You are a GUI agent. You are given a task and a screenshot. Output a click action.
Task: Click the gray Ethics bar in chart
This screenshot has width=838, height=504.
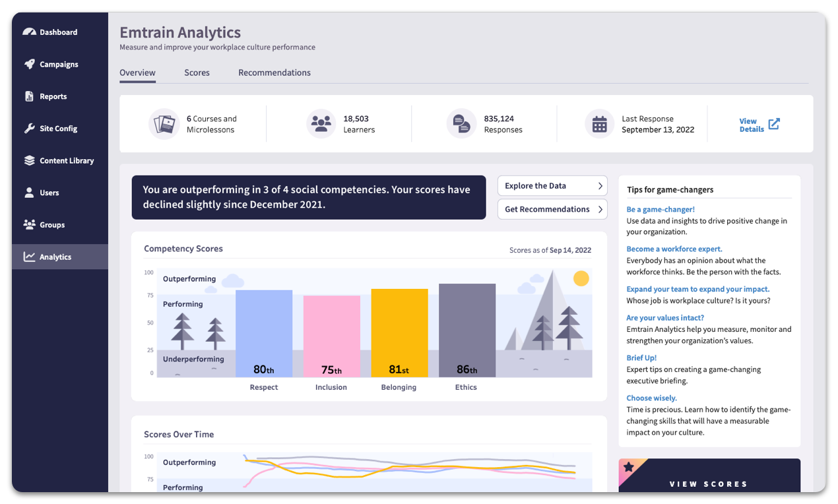tap(467, 331)
